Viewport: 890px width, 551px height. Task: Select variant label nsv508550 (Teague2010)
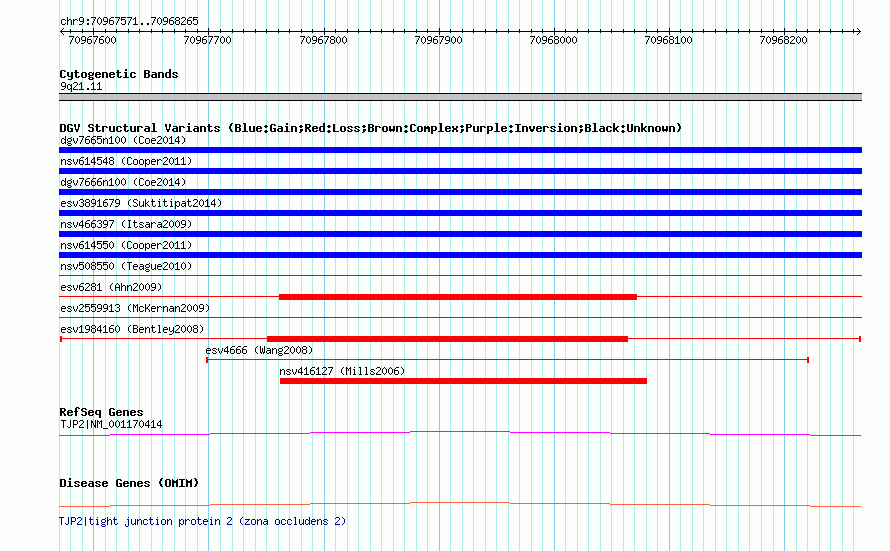point(126,266)
